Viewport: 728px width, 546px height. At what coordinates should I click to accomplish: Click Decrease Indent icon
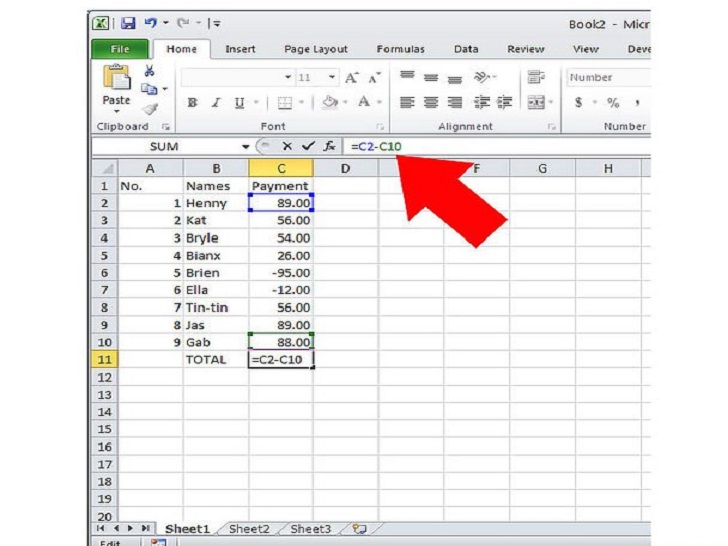[481, 102]
